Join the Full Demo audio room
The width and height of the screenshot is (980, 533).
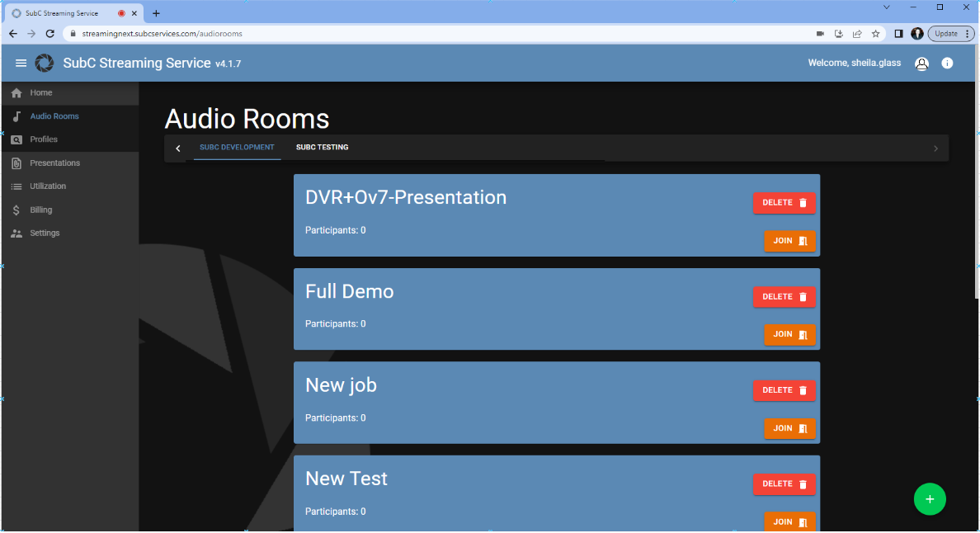coord(789,335)
